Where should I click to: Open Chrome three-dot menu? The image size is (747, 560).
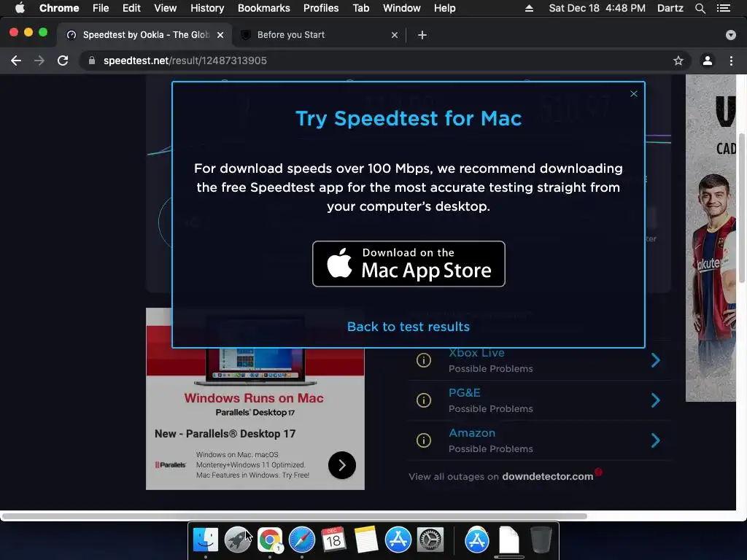[731, 61]
